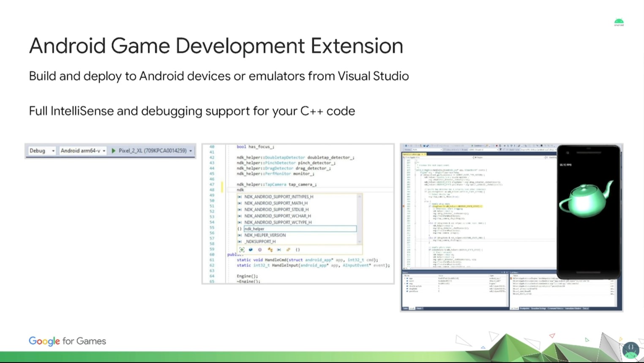
Task: Click the blue globe icon in the completion filter bar
Action: click(250, 249)
